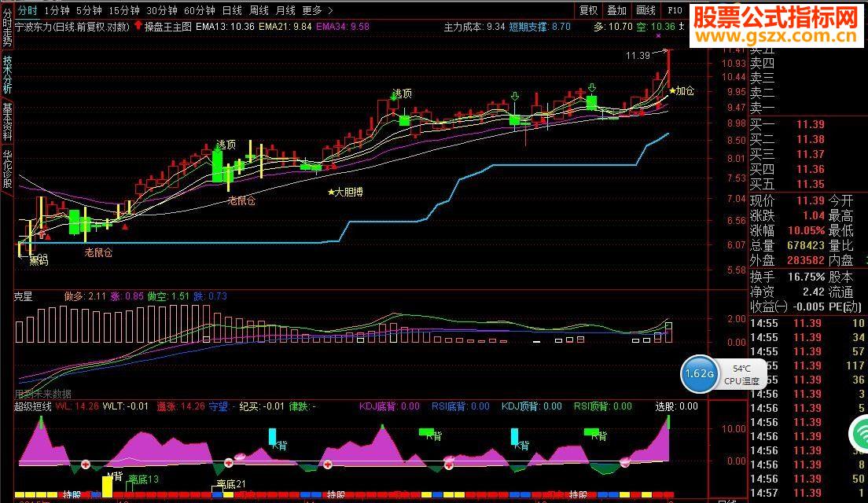The height and width of the screenshot is (503, 868).
Task: Click the red arrow before 操盘王主图
Action: [138, 25]
